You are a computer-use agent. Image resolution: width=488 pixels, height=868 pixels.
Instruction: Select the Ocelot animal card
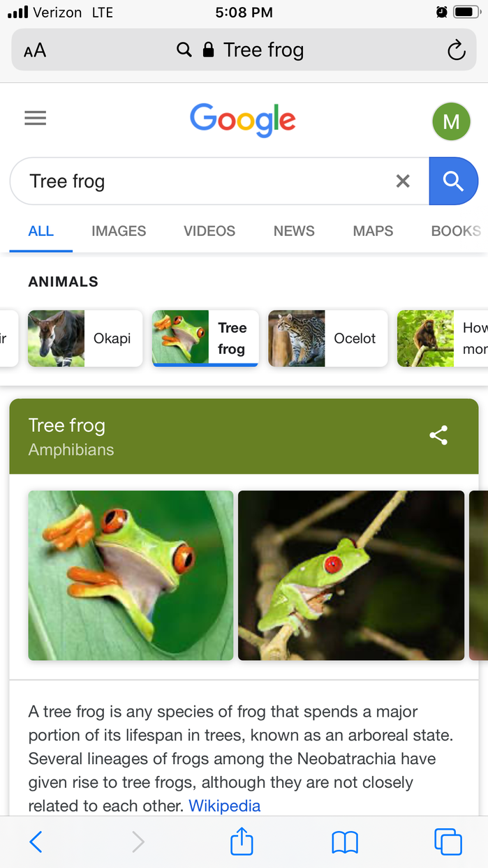327,338
